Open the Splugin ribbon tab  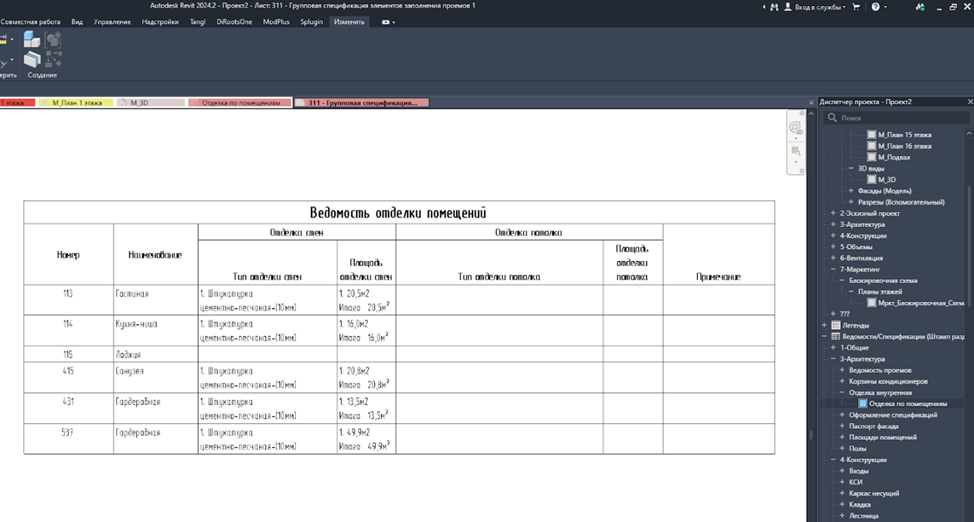coord(311,22)
